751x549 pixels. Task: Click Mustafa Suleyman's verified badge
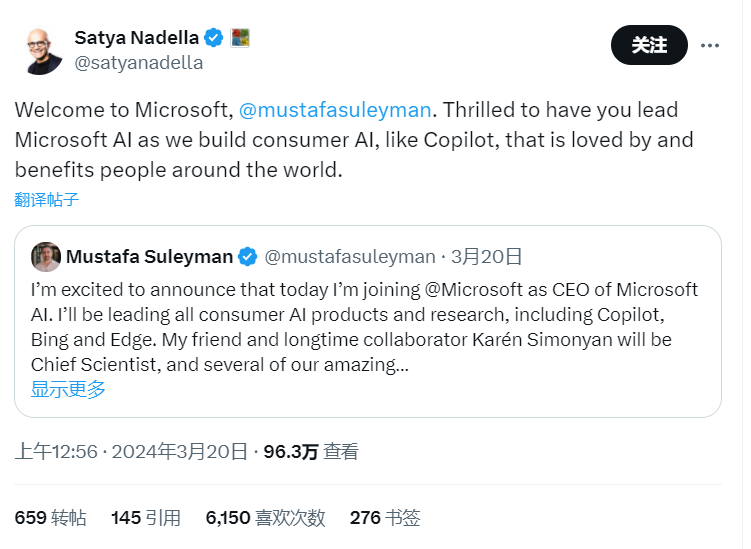click(x=249, y=257)
